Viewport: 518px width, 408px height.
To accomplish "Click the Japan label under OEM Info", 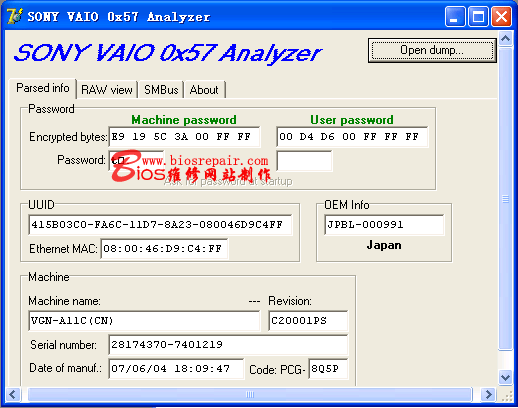I will (384, 245).
